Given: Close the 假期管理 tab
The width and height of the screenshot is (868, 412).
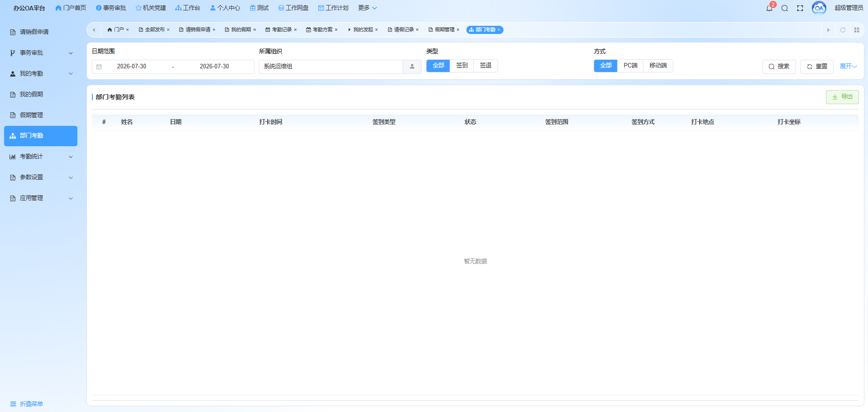Looking at the screenshot, I should coord(458,30).
